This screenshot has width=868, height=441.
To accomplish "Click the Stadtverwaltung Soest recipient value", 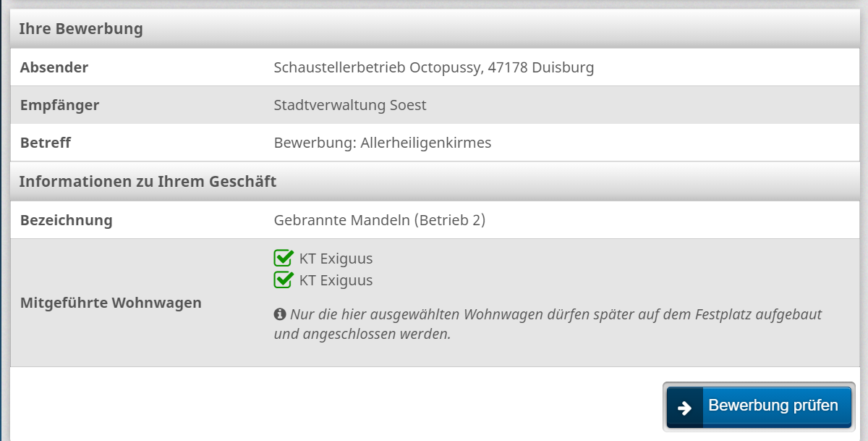I will coord(350,106).
